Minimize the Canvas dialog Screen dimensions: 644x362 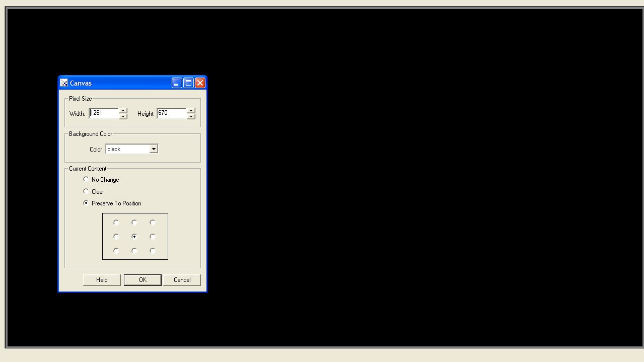coord(177,83)
